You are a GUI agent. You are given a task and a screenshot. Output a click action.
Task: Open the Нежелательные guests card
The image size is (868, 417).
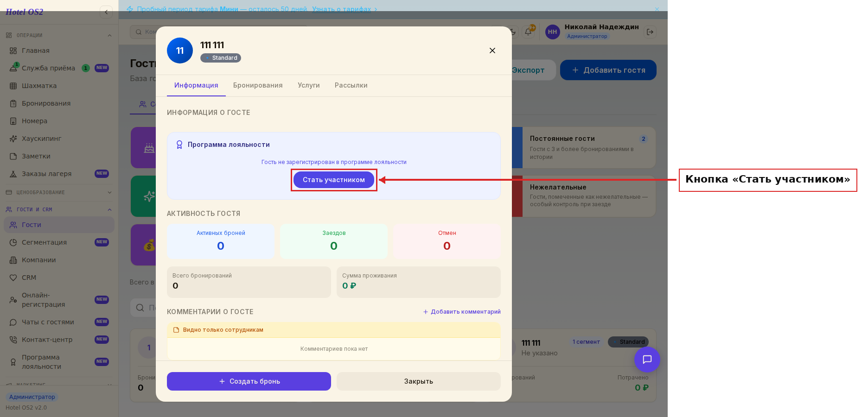click(584, 196)
